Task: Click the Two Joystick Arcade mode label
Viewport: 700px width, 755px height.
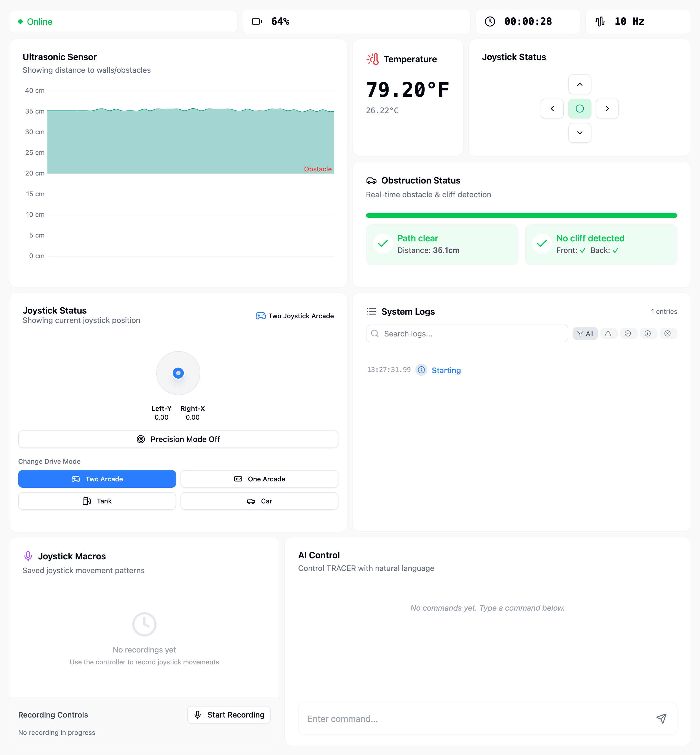Action: (x=301, y=316)
